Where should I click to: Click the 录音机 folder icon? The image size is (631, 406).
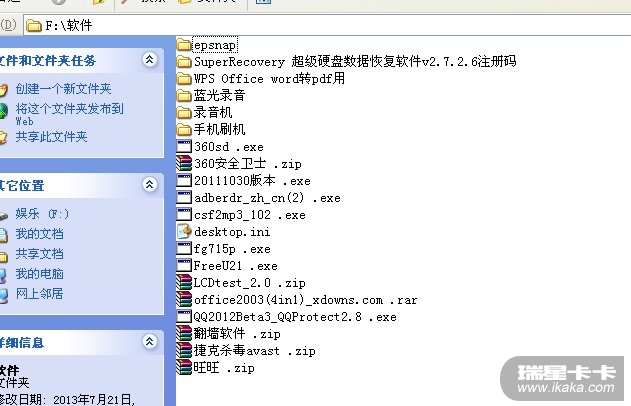point(184,112)
